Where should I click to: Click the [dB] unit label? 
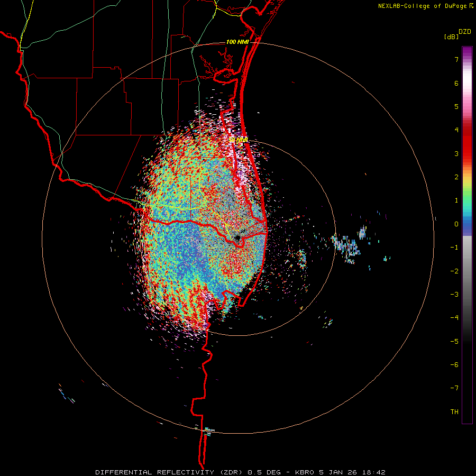(x=451, y=37)
